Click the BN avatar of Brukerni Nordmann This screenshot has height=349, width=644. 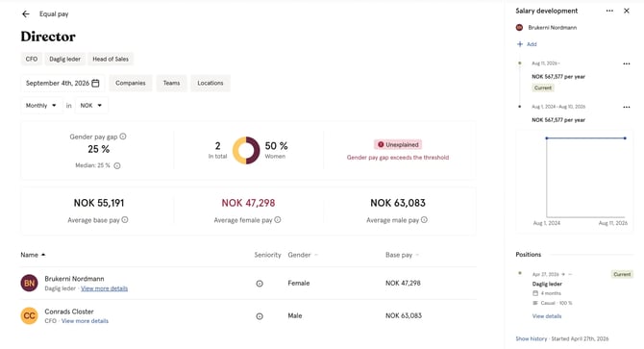point(29,283)
